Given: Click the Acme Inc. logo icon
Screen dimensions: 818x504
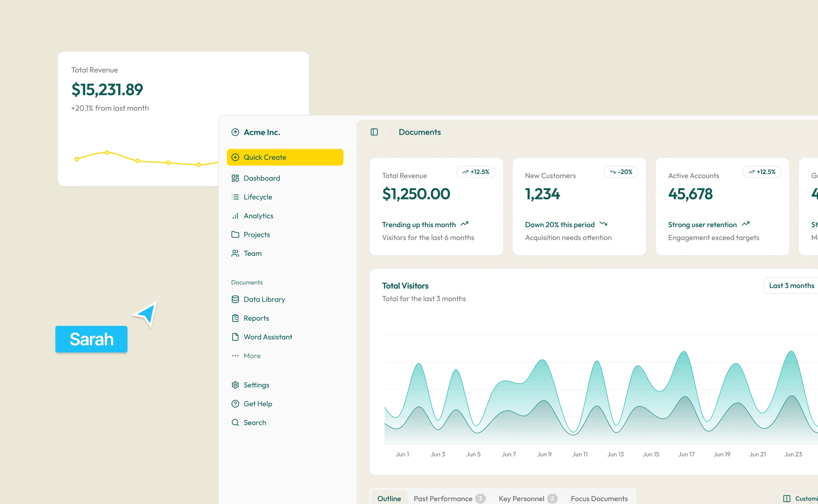Looking at the screenshot, I should click(x=235, y=132).
